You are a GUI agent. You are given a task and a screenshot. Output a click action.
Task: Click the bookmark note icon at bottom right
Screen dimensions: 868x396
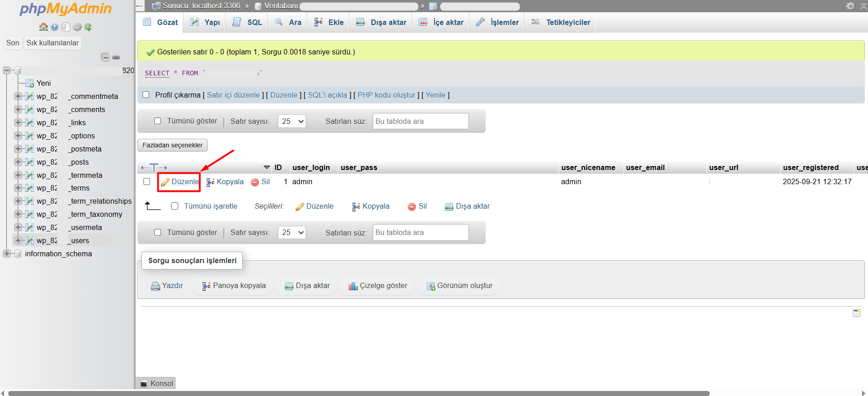pyautogui.click(x=856, y=313)
